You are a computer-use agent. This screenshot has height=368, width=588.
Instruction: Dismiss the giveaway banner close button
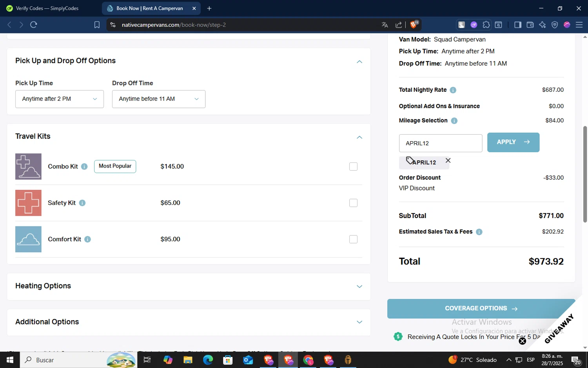[523, 341]
